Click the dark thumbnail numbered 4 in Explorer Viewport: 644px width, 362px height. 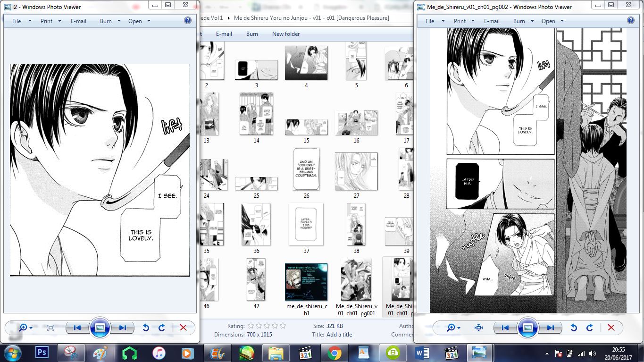[306, 62]
